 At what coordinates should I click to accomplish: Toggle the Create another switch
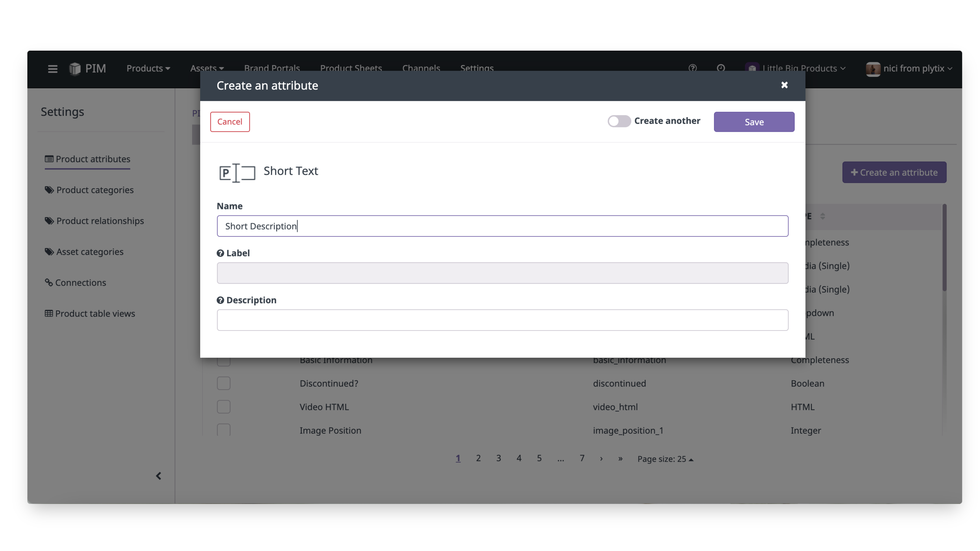tap(619, 121)
